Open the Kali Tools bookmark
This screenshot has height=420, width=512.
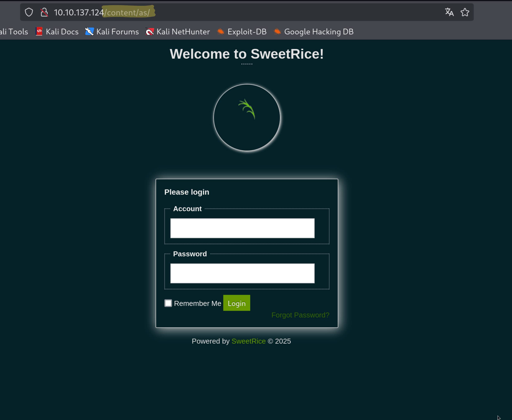14,32
